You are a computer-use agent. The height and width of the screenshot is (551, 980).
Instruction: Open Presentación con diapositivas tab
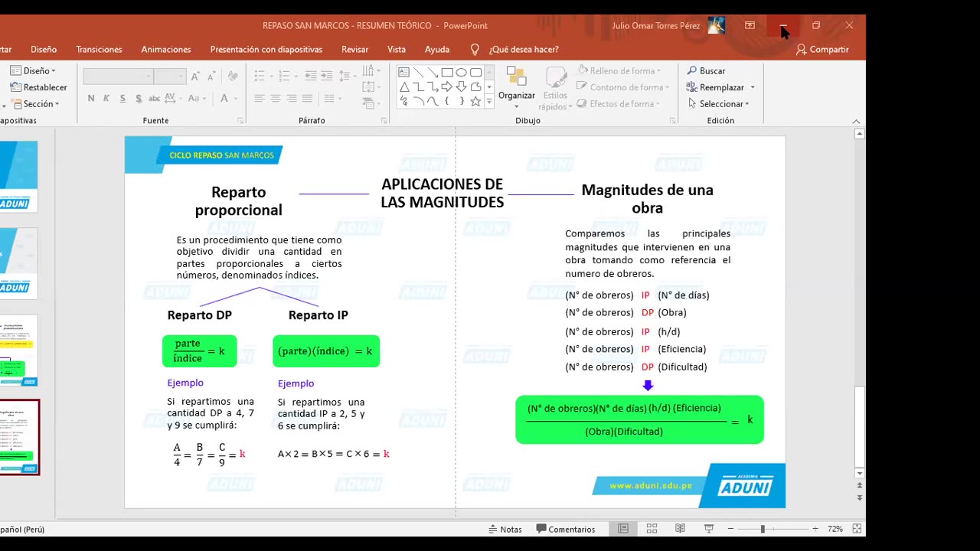click(266, 49)
